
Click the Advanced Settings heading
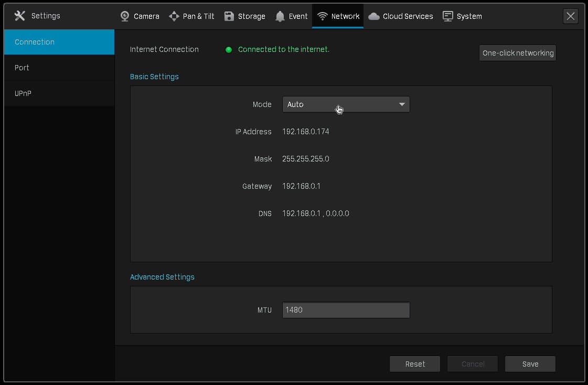coord(162,277)
